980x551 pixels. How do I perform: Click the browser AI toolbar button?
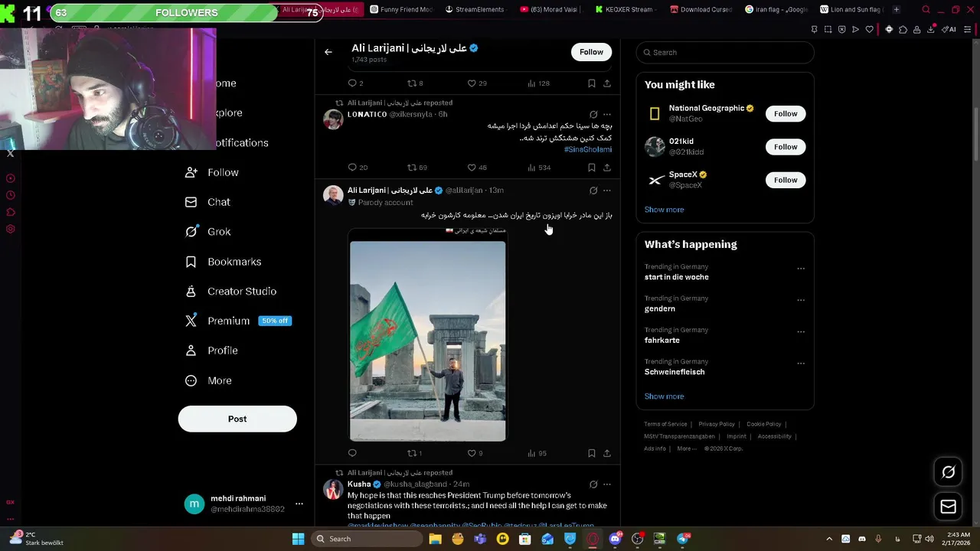pyautogui.click(x=949, y=29)
